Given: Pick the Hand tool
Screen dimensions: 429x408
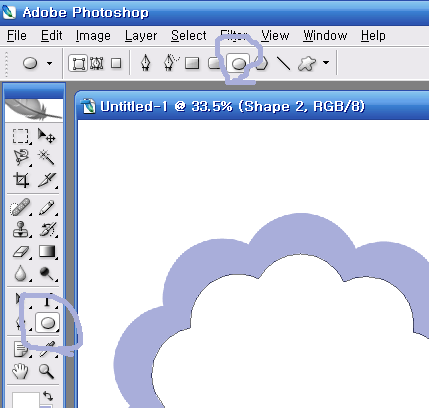Looking at the screenshot, I should (x=20, y=371).
